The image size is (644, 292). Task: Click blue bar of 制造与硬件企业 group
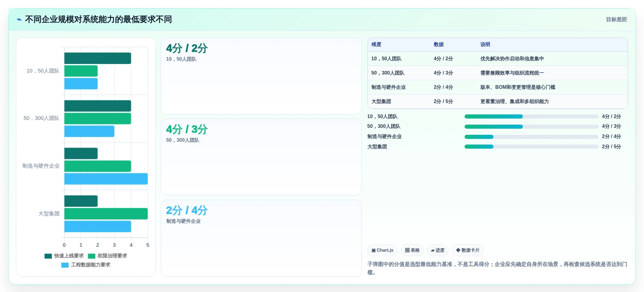click(x=106, y=179)
